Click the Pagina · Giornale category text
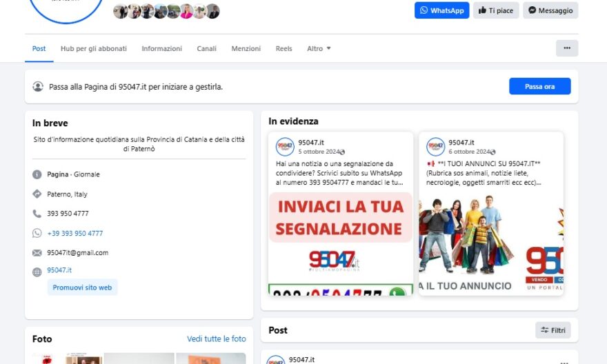The height and width of the screenshot is (364, 607). 73,174
